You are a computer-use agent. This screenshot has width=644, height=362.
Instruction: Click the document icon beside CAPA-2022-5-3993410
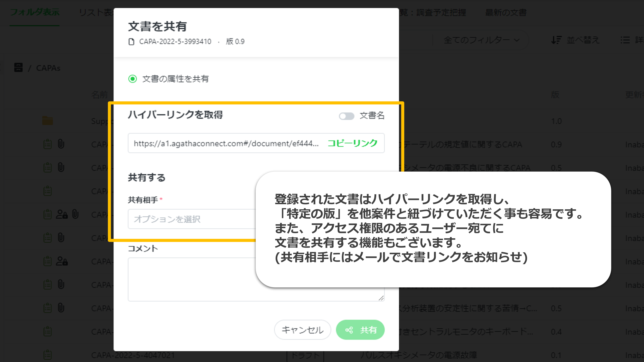tap(131, 42)
